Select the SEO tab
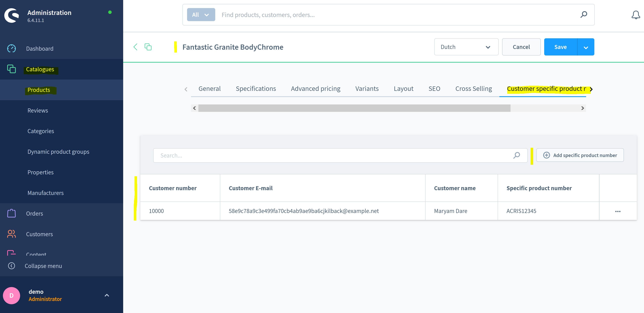 (434, 88)
